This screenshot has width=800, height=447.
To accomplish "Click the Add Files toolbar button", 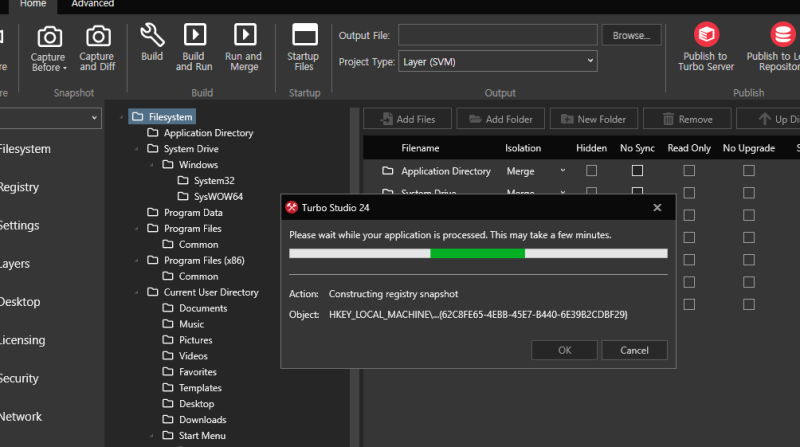I will tap(407, 119).
